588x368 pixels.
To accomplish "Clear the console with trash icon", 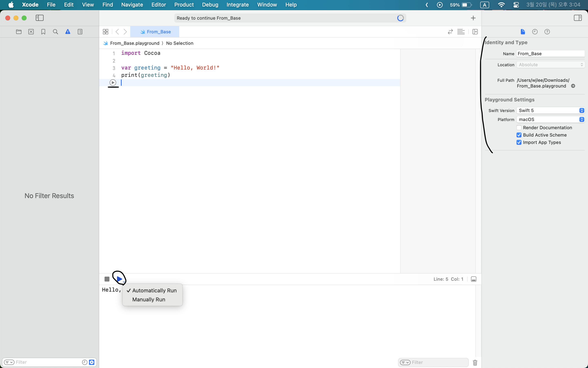I will pyautogui.click(x=475, y=362).
